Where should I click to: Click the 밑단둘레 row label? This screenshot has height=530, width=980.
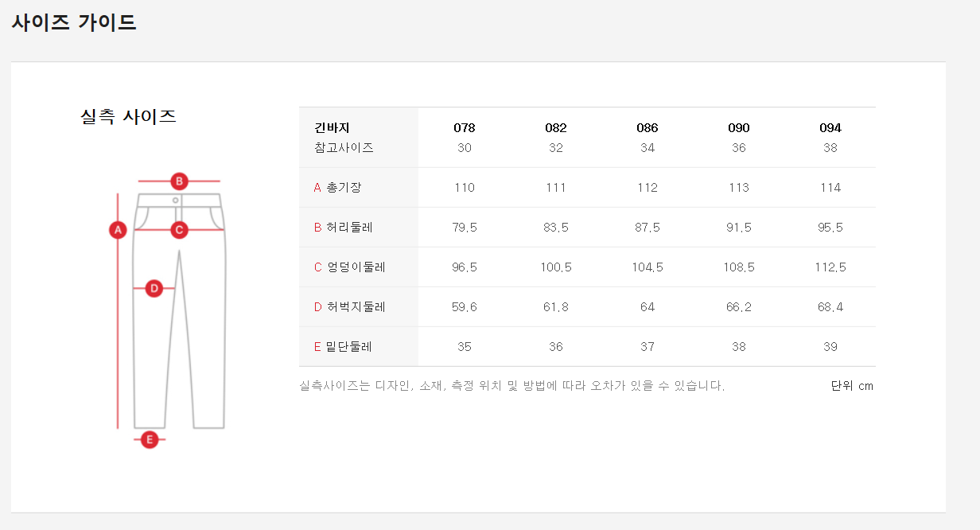click(x=348, y=347)
